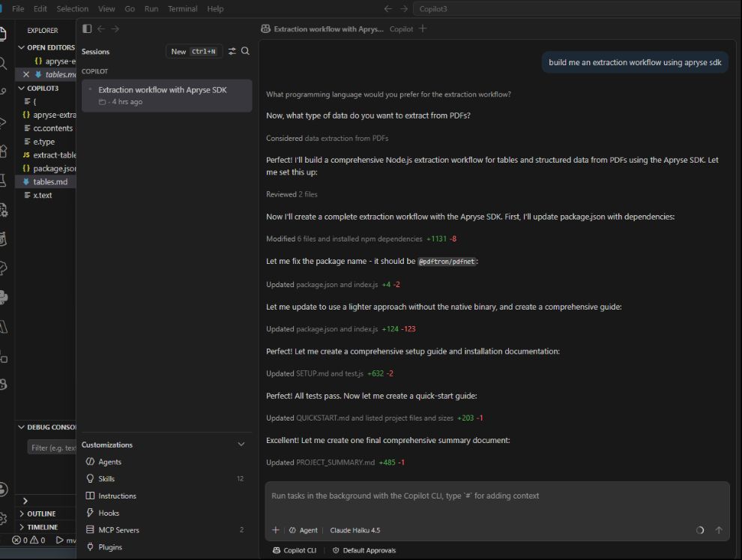Image resolution: width=742 pixels, height=560 pixels.
Task: Expand Reviewed 2 files step
Action: (x=292, y=194)
